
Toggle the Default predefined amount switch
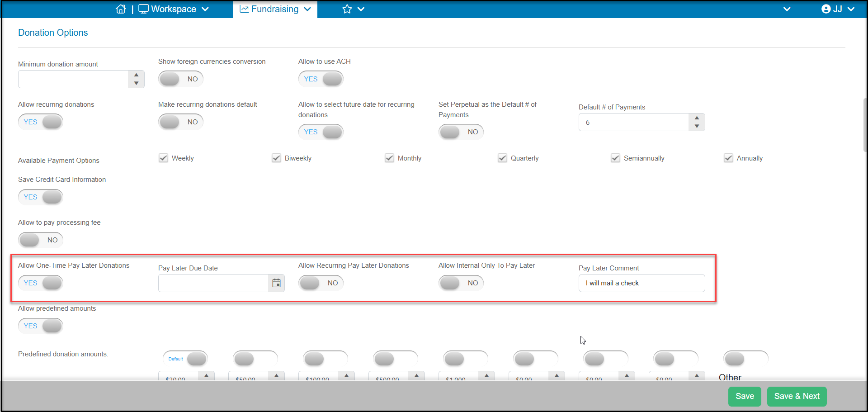pos(185,359)
